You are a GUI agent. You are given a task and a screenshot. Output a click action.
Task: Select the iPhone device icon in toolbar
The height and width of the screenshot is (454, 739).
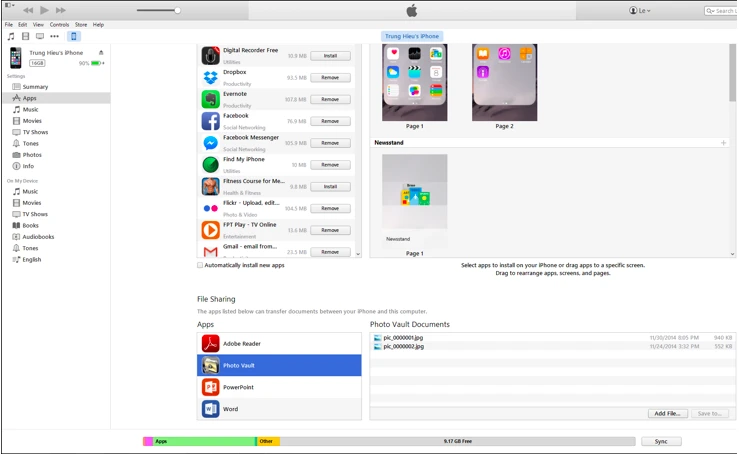[74, 36]
